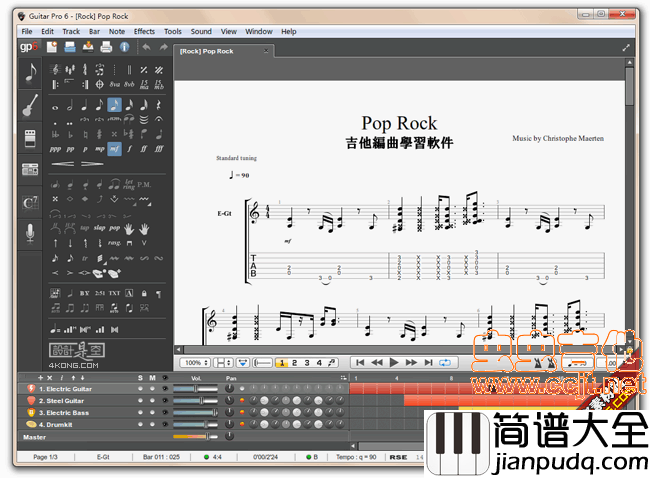650x478 pixels.
Task: Toggle visibility of Electric Guitar track
Action: tap(165, 389)
